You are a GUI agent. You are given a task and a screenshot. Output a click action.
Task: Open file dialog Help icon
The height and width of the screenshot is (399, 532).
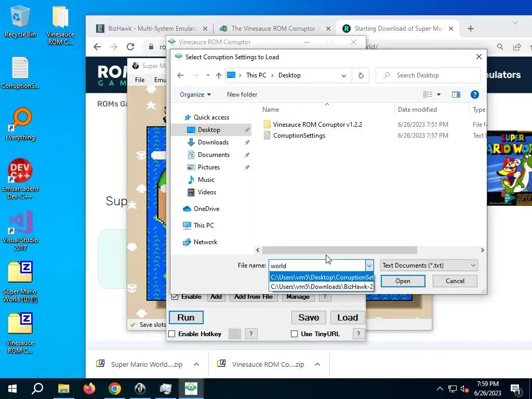click(x=475, y=95)
